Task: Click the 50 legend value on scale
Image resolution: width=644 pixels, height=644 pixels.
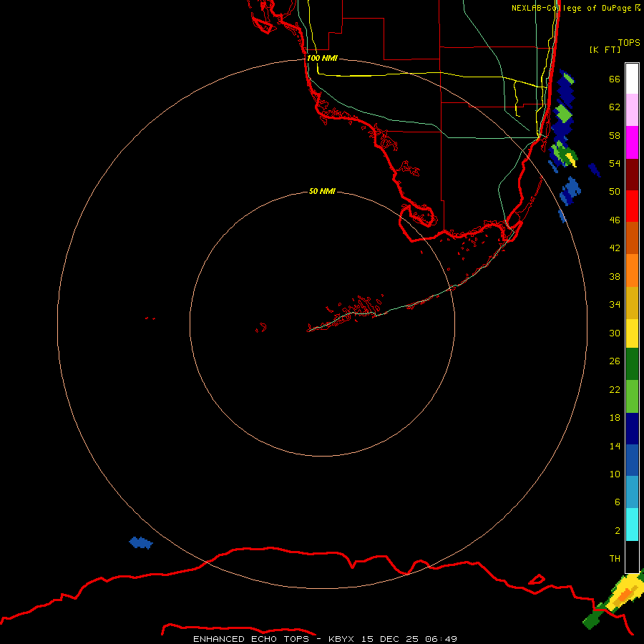Action: coord(615,191)
